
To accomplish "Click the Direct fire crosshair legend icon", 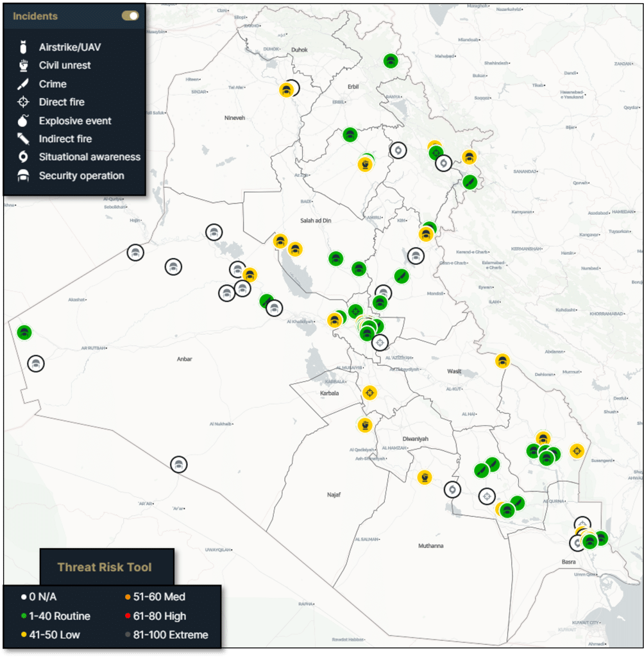I will (24, 102).
